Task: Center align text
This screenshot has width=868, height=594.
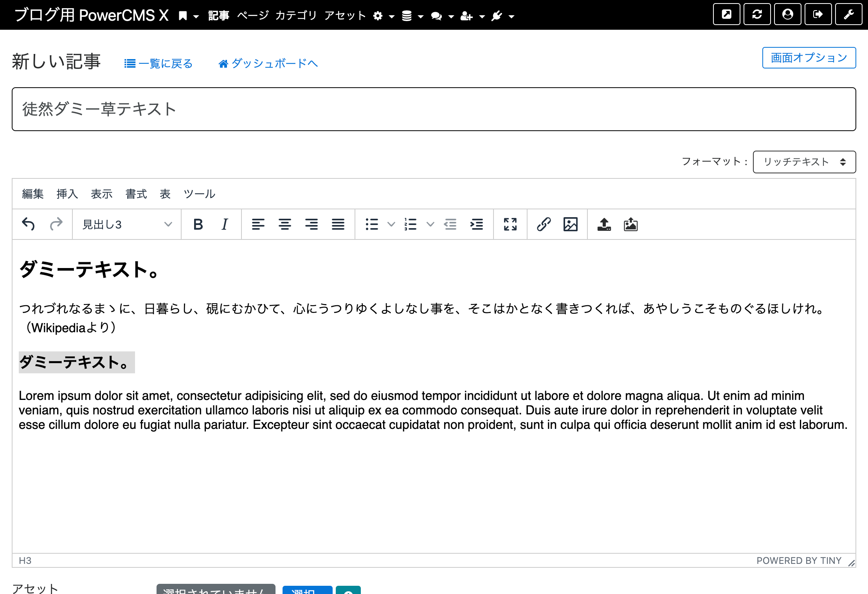Action: (285, 224)
